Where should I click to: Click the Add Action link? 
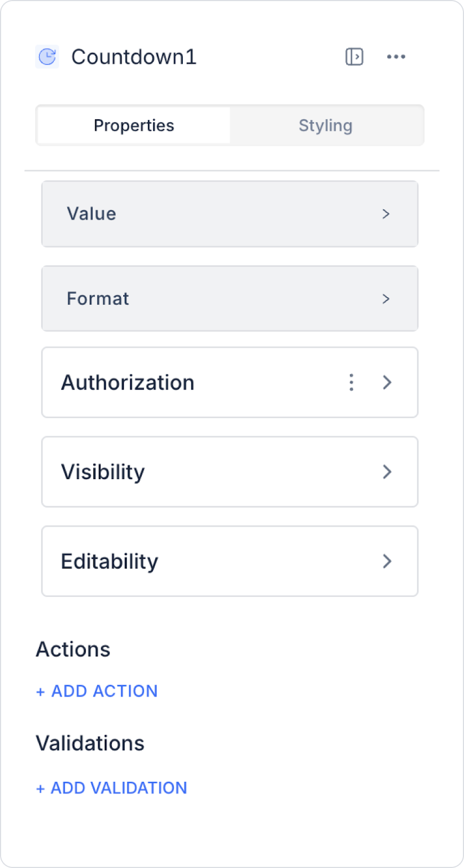click(x=97, y=691)
